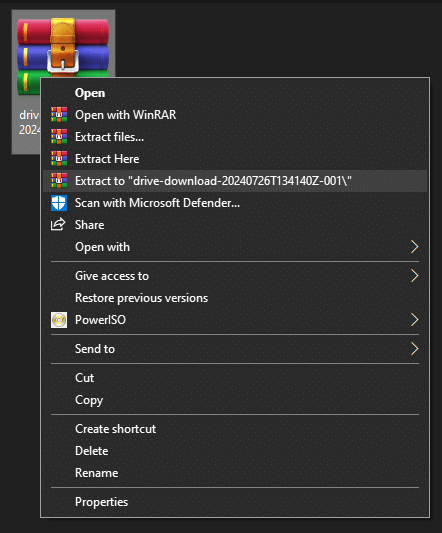Screen dimensions: 442x533
Task: Expand the PowerISO submenu arrow
Action: tap(414, 320)
